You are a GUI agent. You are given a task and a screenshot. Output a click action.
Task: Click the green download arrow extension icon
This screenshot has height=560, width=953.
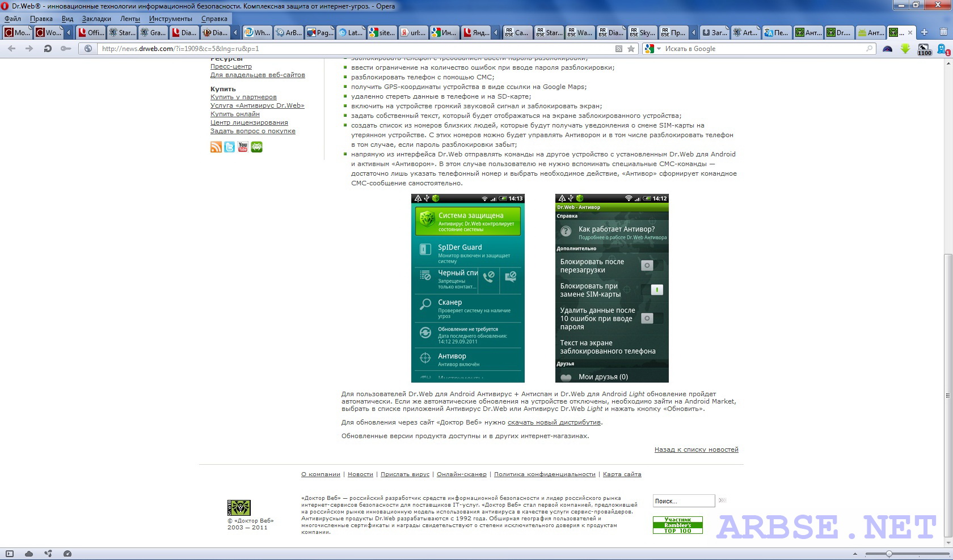pyautogui.click(x=905, y=49)
